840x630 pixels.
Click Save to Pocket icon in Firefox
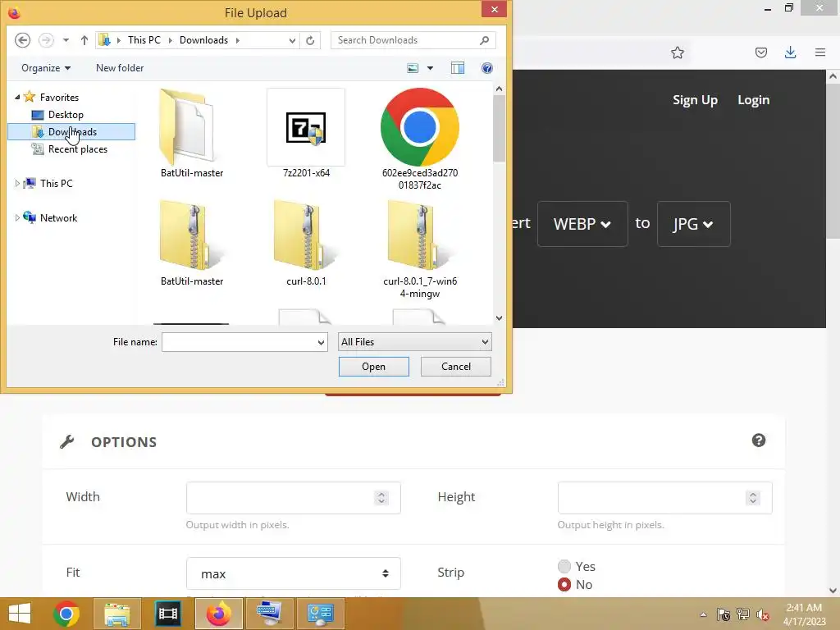[x=760, y=52]
